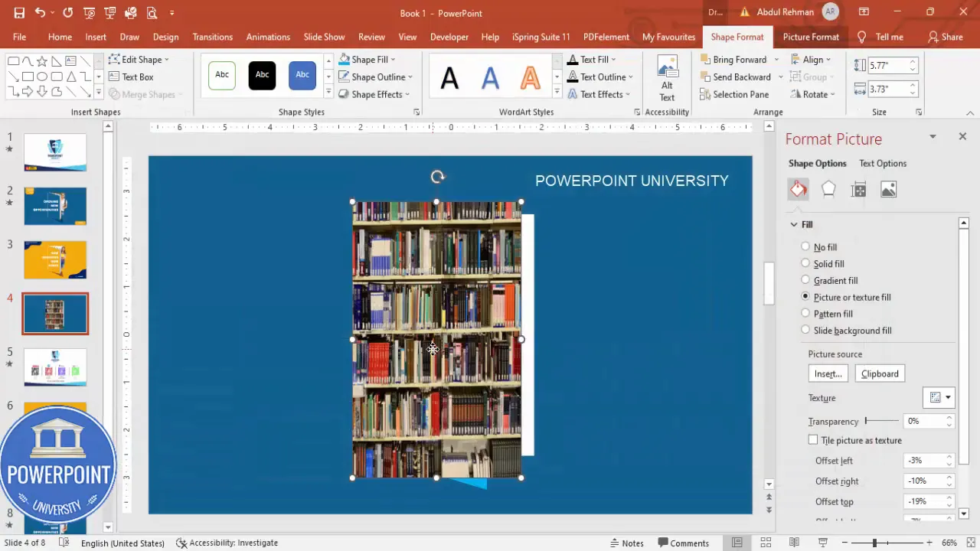Open the Alt Text pane
980x551 pixels.
(x=667, y=79)
